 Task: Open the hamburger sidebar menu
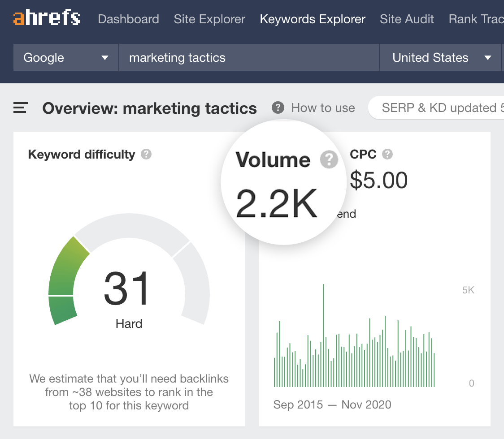(21, 108)
